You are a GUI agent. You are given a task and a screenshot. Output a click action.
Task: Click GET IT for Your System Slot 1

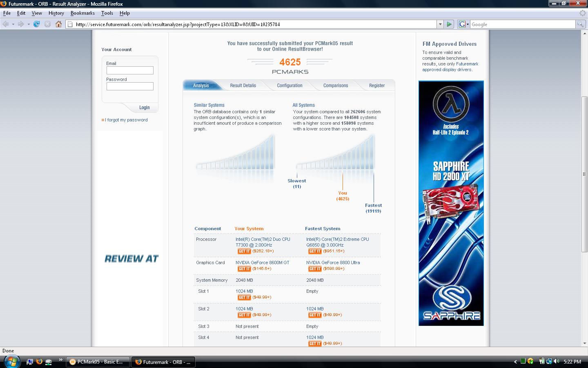pos(244,297)
